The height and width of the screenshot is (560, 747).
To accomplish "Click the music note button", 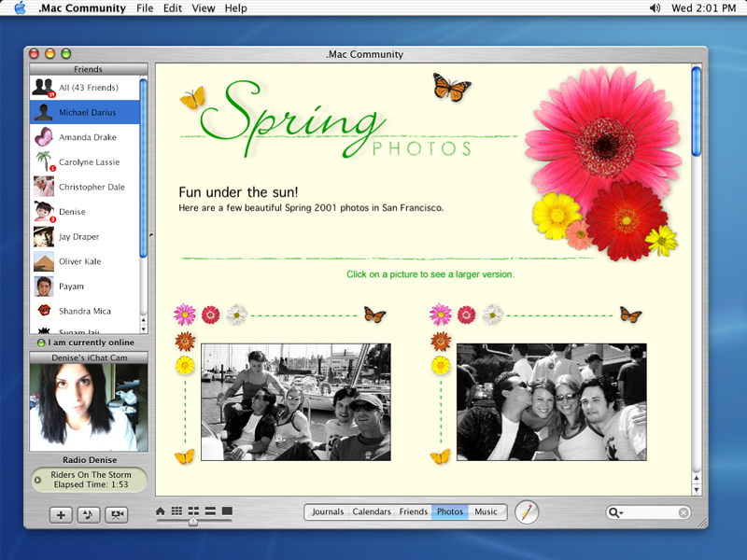I will (89, 515).
